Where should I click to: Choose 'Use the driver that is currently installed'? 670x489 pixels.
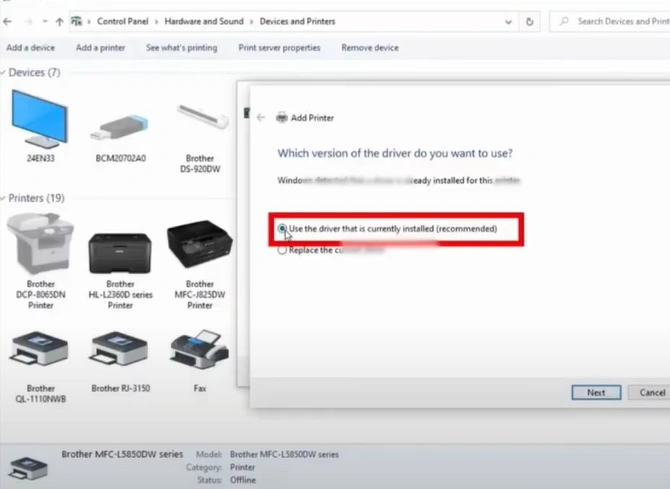[x=282, y=229]
